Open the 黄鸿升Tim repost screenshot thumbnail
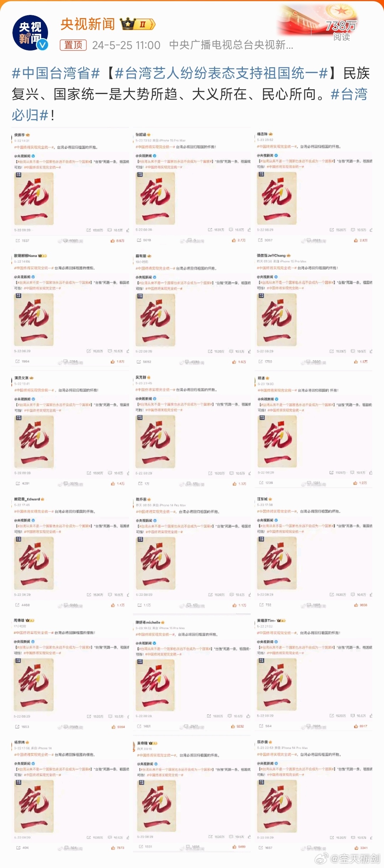The width and height of the screenshot is (384, 868). pyautogui.click(x=314, y=674)
